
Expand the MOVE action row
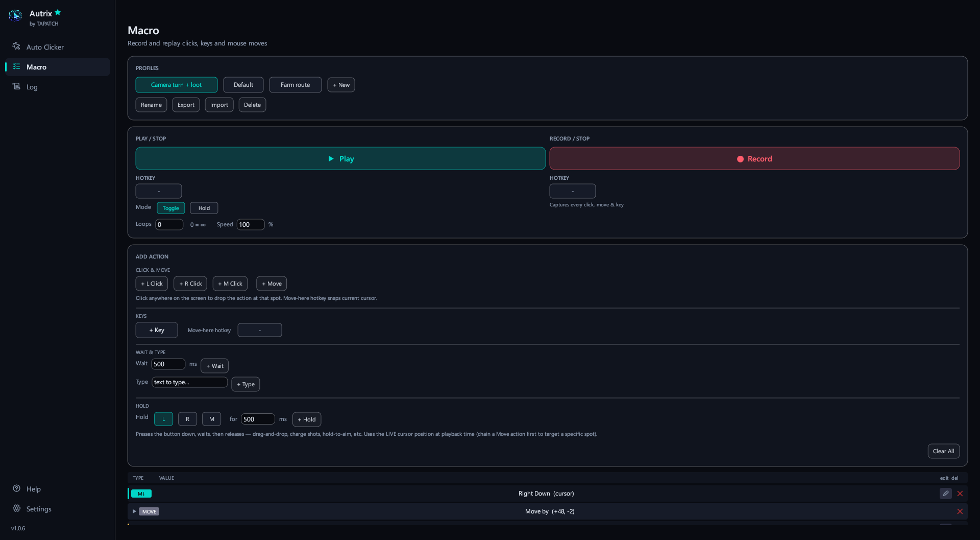click(134, 511)
